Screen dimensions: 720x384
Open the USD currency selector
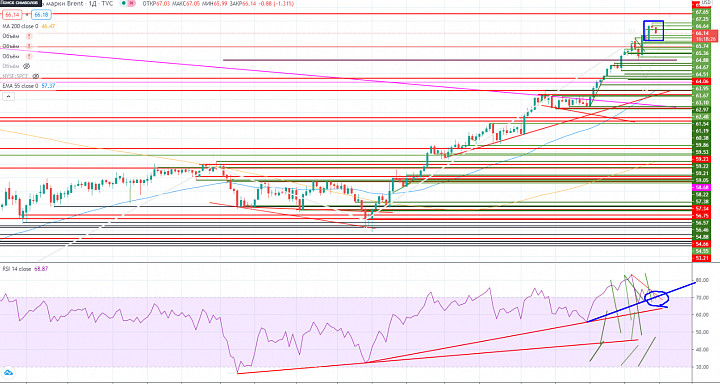pyautogui.click(x=706, y=3)
